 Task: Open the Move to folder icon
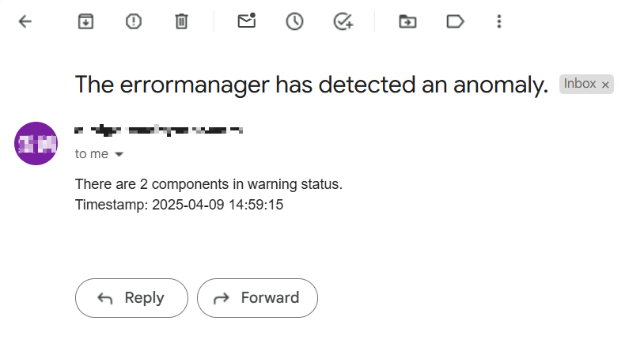pyautogui.click(x=407, y=22)
